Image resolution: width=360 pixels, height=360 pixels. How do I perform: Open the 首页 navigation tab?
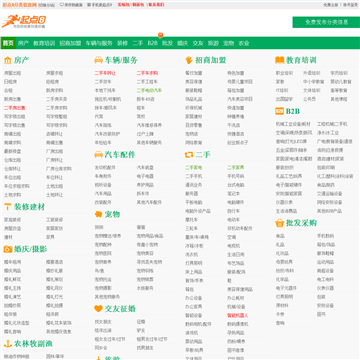8,43
